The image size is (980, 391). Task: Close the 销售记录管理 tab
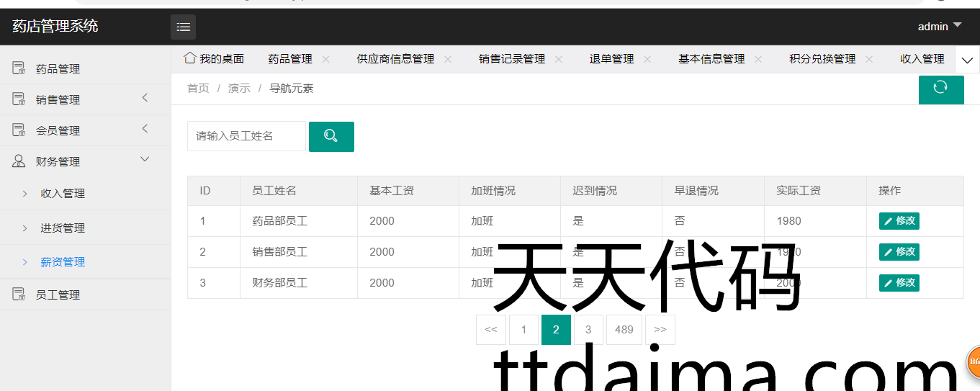point(559,59)
